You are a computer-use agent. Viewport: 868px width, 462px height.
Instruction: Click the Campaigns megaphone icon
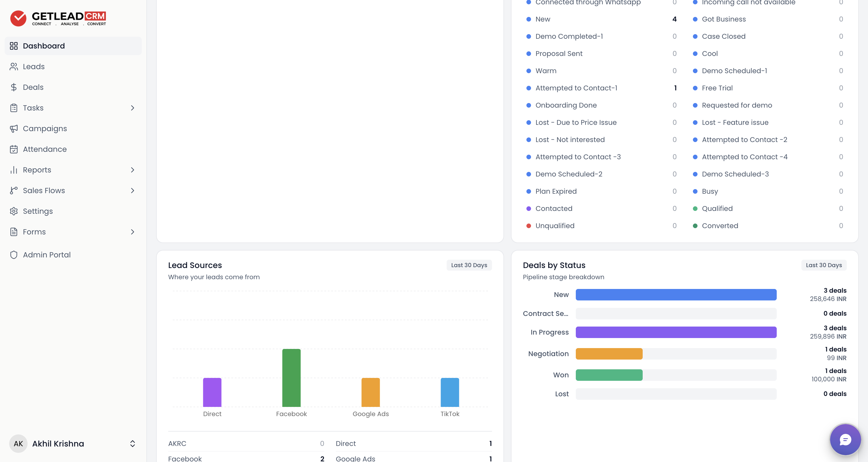point(13,128)
